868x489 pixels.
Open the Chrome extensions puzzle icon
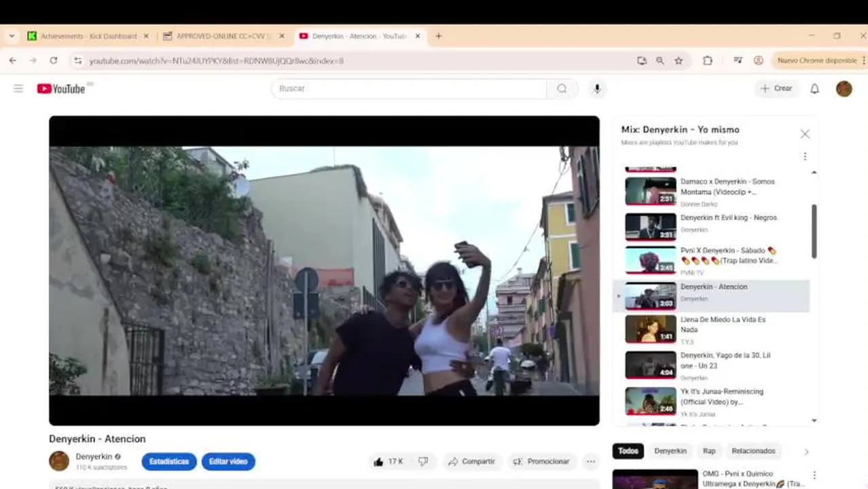click(x=707, y=60)
